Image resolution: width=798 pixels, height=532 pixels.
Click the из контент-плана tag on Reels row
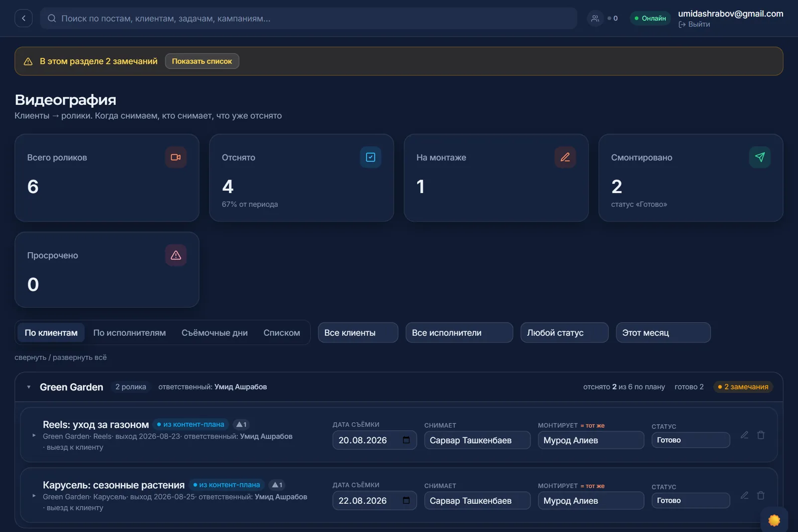pyautogui.click(x=191, y=424)
